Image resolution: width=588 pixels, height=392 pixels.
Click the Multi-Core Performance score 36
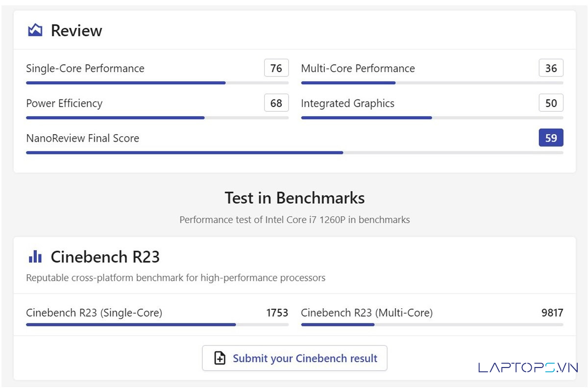pos(551,68)
